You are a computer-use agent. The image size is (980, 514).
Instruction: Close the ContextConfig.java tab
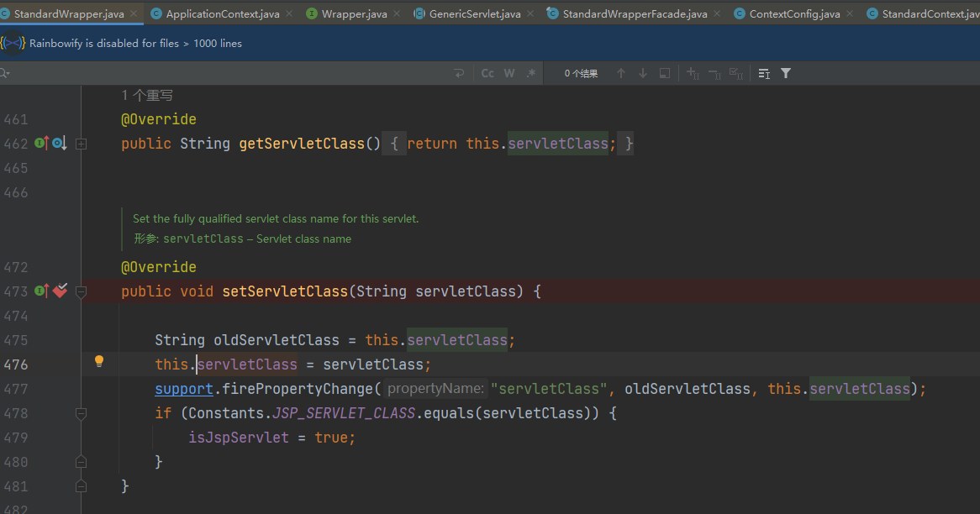[x=850, y=13]
